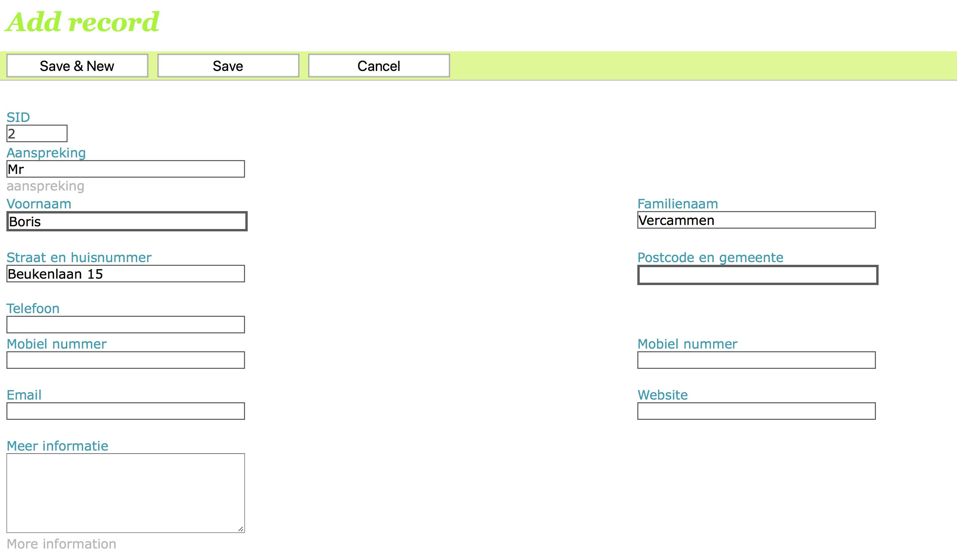Image resolution: width=957 pixels, height=560 pixels.
Task: Focus the Straat en huisnummer field
Action: click(x=125, y=274)
